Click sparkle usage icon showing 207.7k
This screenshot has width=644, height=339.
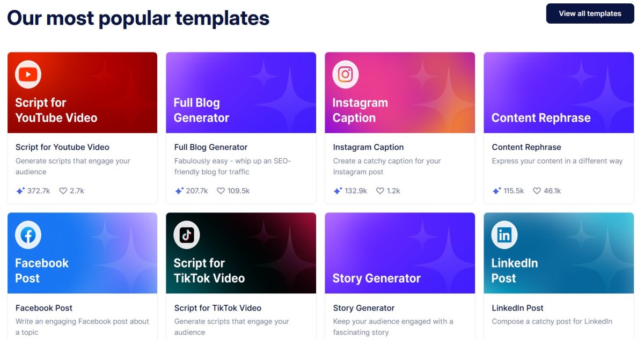pyautogui.click(x=179, y=190)
